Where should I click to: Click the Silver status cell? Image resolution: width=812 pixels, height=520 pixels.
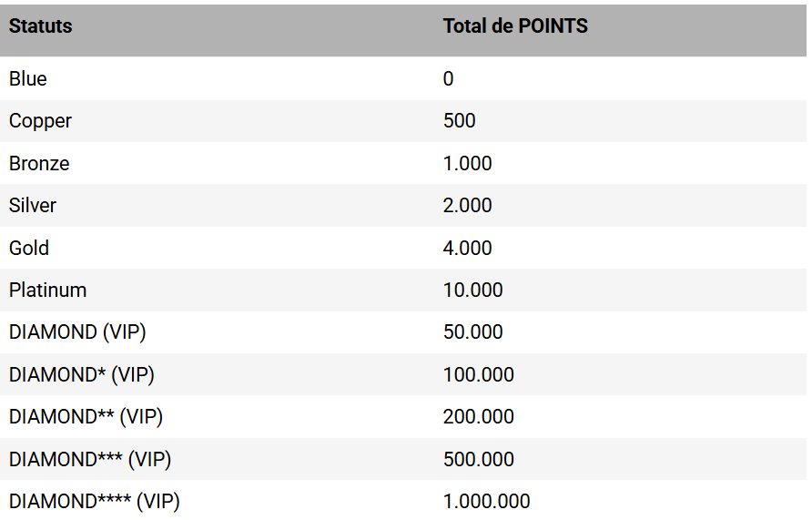click(33, 206)
